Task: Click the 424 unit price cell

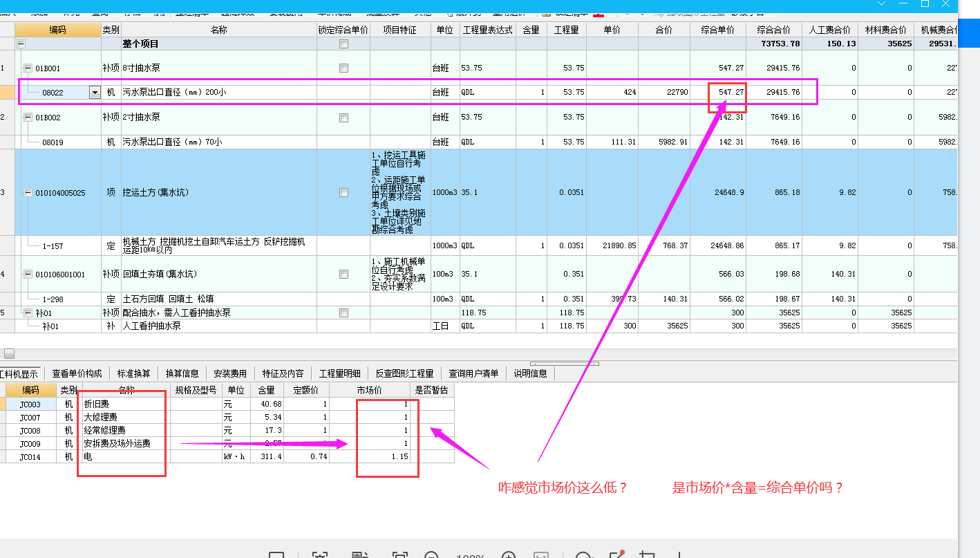Action: coord(612,92)
